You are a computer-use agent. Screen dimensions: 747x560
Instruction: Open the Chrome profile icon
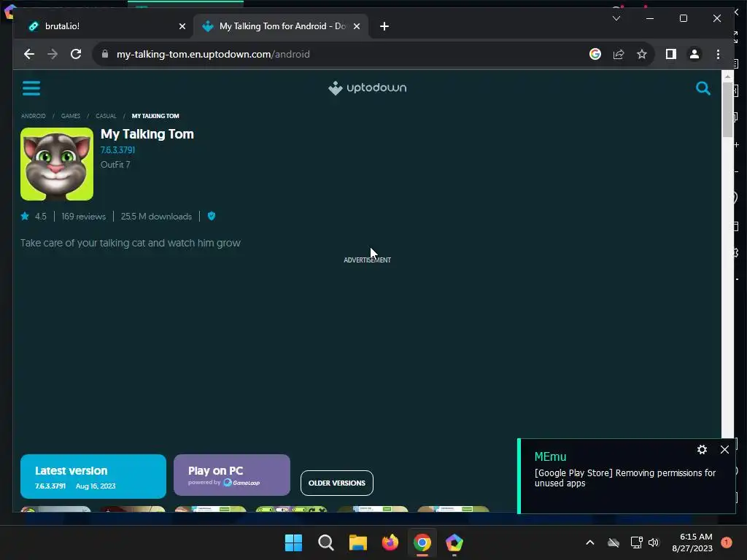coord(694,54)
